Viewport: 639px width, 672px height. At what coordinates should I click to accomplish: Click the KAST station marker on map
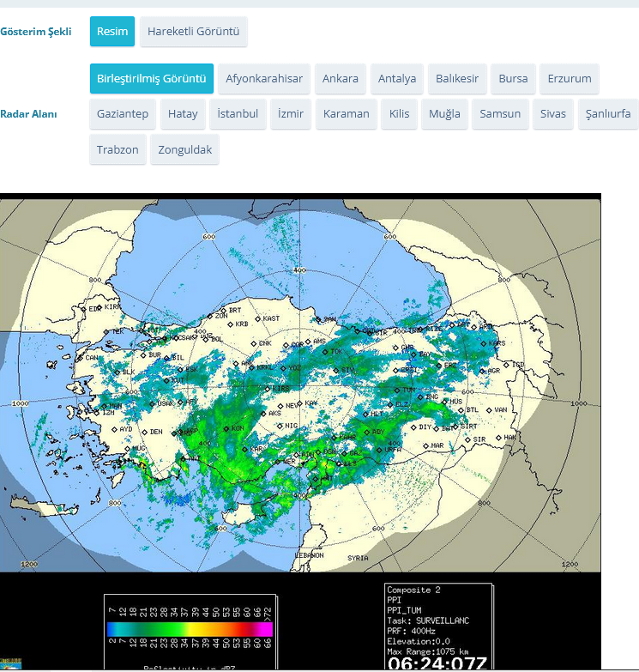(x=258, y=319)
